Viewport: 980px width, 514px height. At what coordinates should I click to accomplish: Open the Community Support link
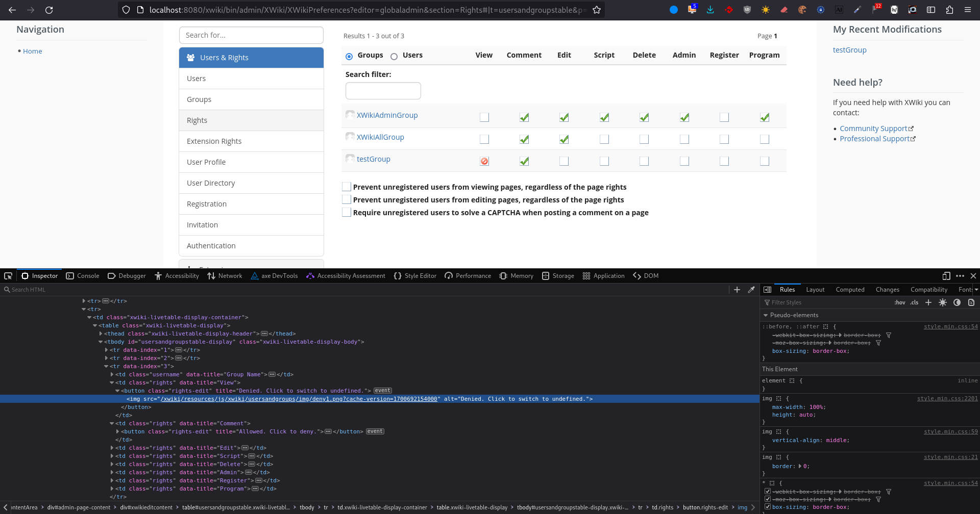pyautogui.click(x=876, y=128)
